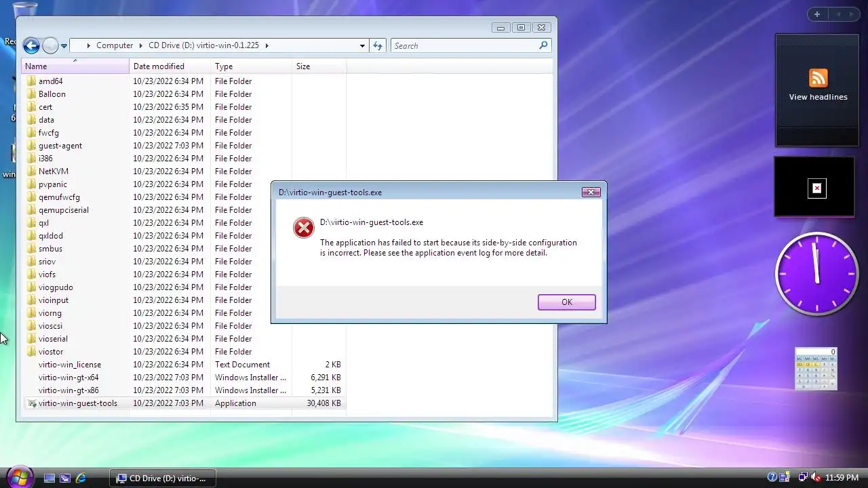The width and height of the screenshot is (868, 488).
Task: Select the virtio-win-gt-x86 installer file
Action: [x=68, y=390]
